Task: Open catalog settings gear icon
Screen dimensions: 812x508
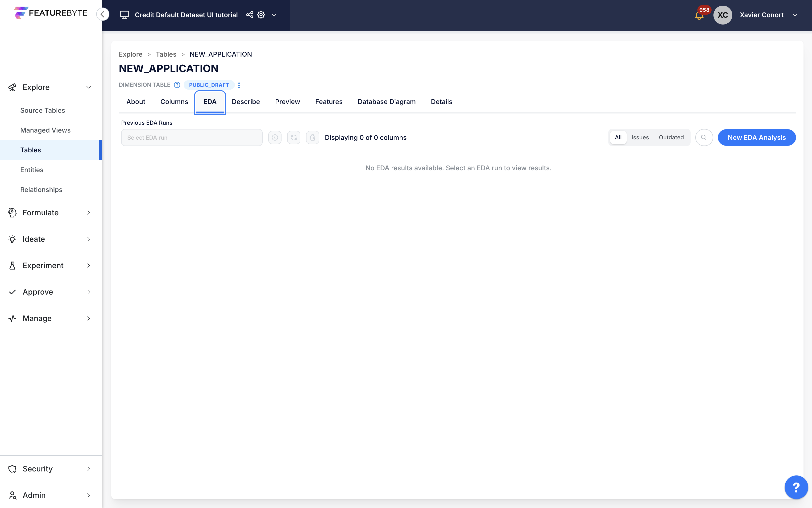Action: (x=261, y=15)
